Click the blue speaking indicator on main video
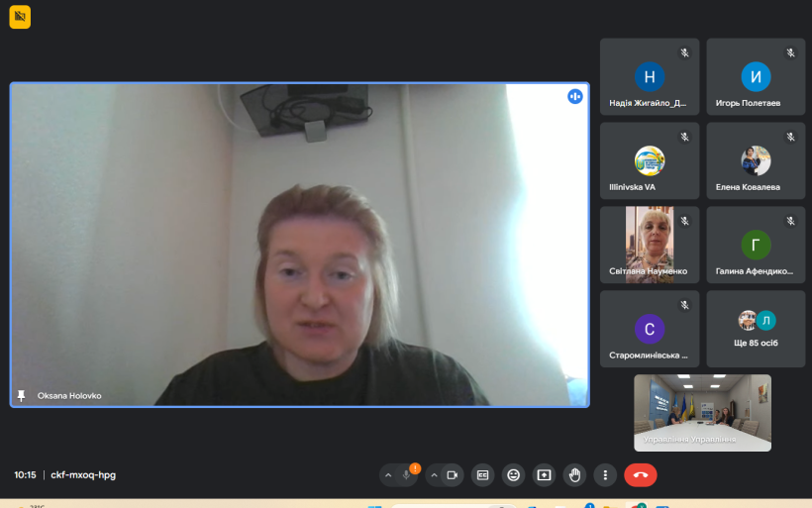 (574, 96)
